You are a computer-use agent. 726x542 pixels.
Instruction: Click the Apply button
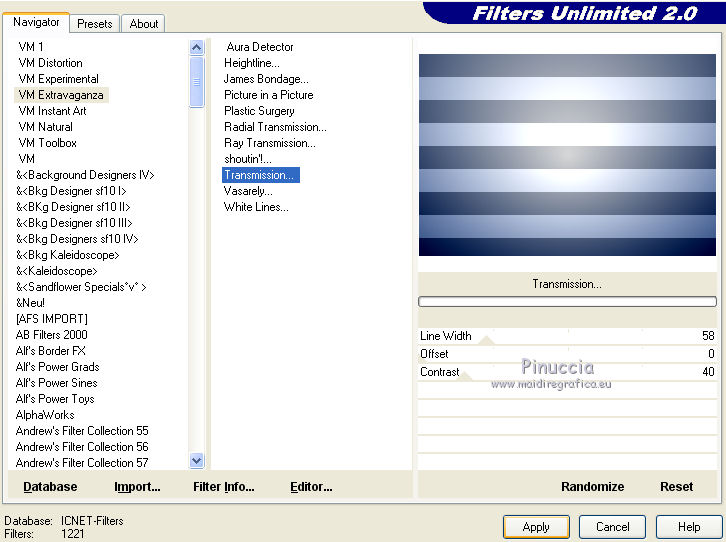[x=536, y=527]
